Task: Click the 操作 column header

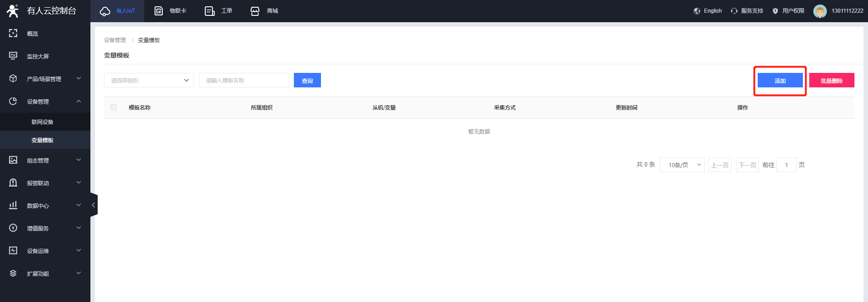Action: point(743,108)
